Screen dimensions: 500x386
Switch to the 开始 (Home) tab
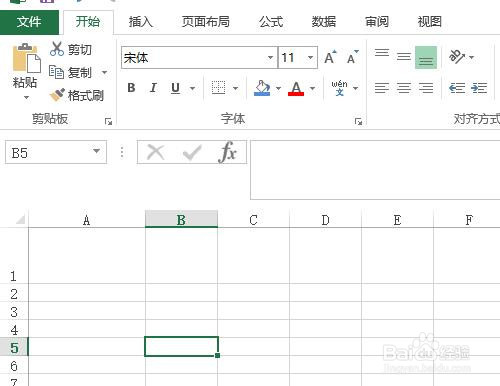click(x=88, y=22)
